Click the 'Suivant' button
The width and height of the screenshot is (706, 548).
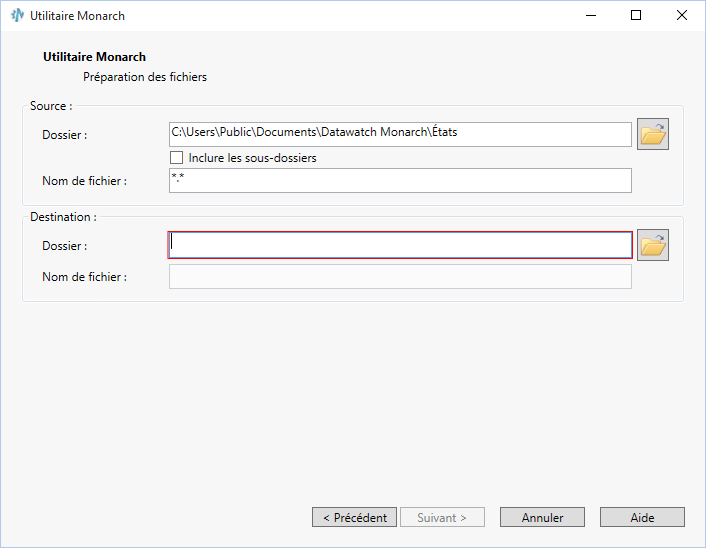[442, 517]
